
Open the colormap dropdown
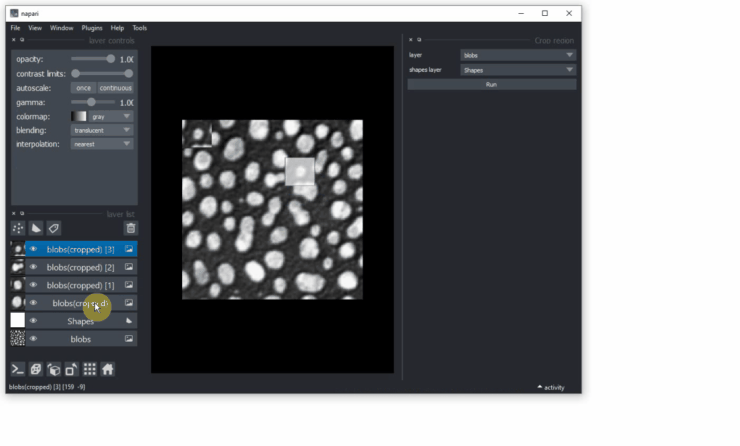tap(111, 117)
